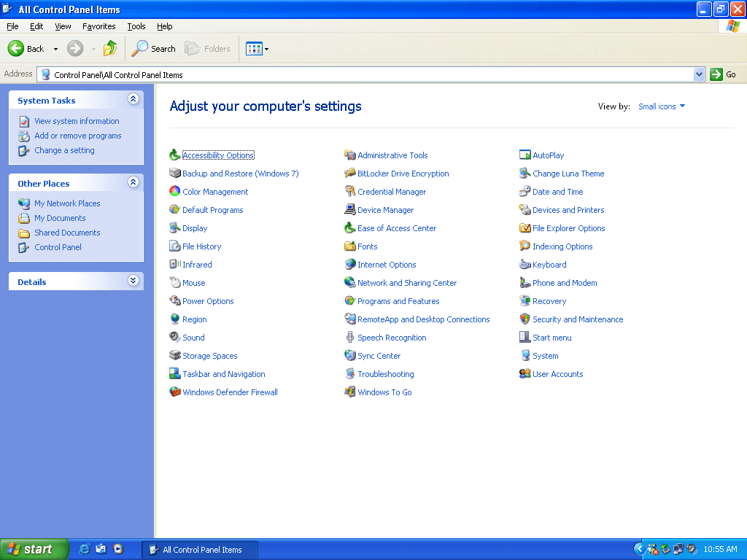Expand the Details section
This screenshot has height=560, width=747.
[x=133, y=281]
